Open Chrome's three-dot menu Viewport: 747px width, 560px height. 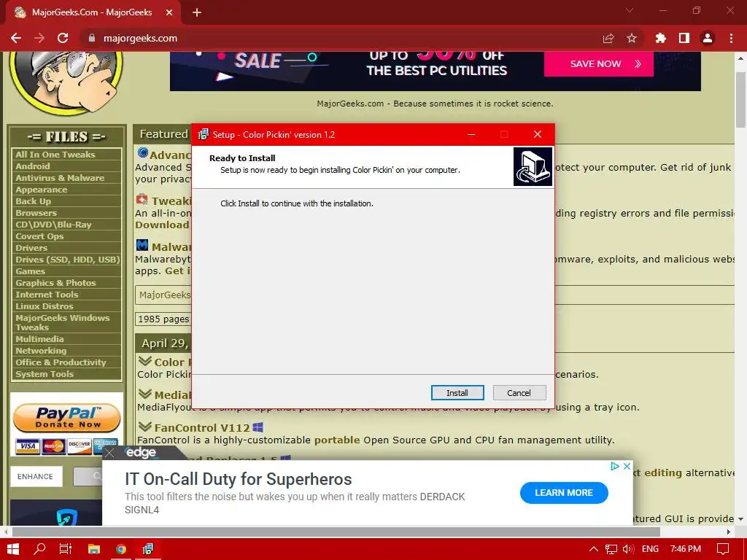point(731,38)
